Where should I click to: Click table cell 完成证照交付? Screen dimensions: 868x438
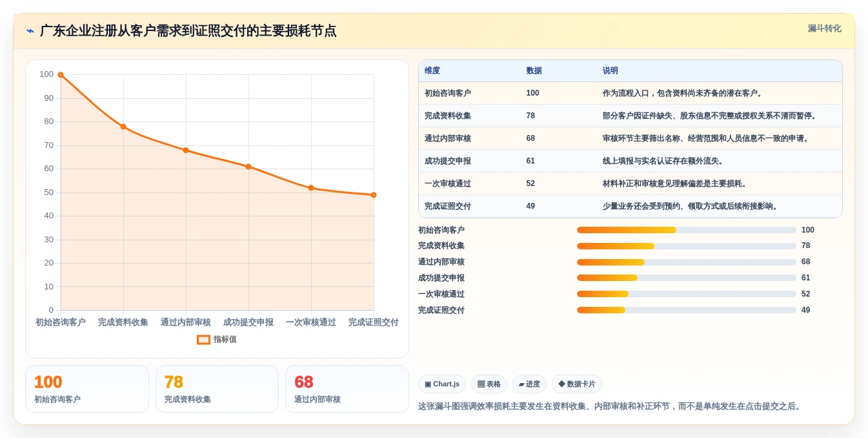[x=448, y=206]
